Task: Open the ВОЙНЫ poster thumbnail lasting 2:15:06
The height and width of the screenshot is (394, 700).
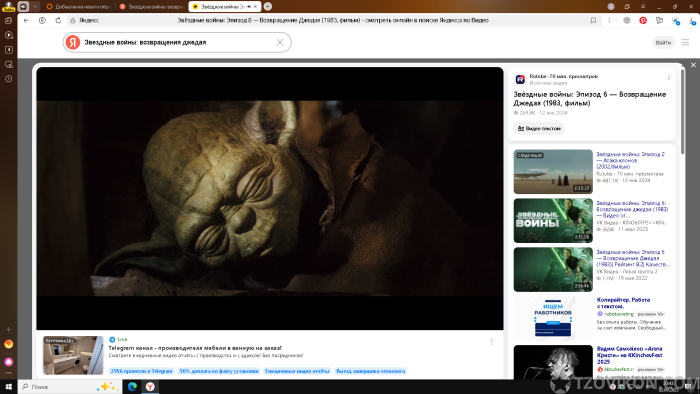Action: [x=553, y=221]
